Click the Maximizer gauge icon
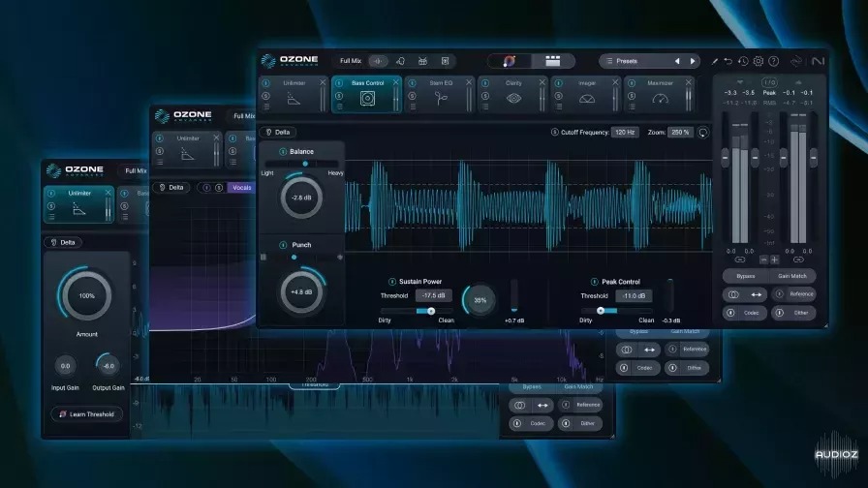Screen dimensions: 868x488 (660, 99)
